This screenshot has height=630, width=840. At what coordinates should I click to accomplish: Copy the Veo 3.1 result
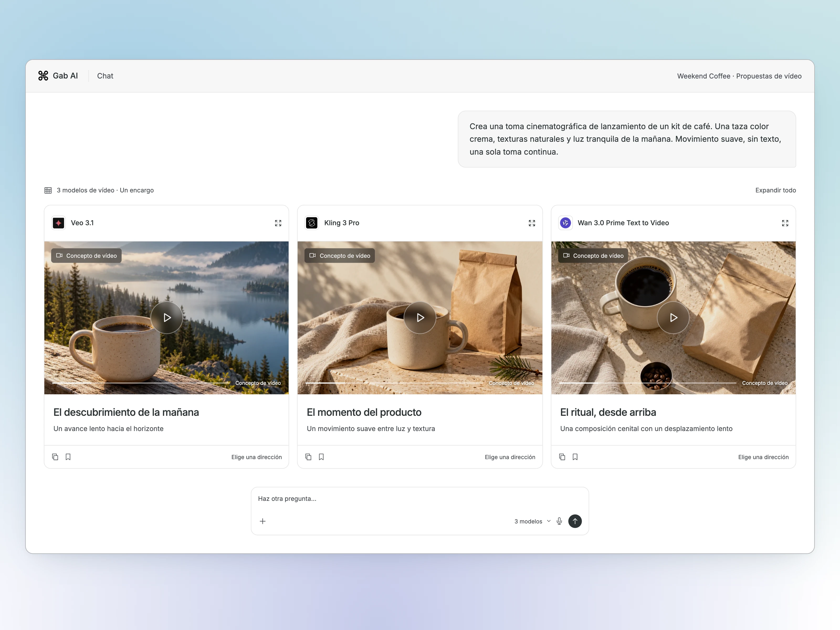tap(55, 457)
